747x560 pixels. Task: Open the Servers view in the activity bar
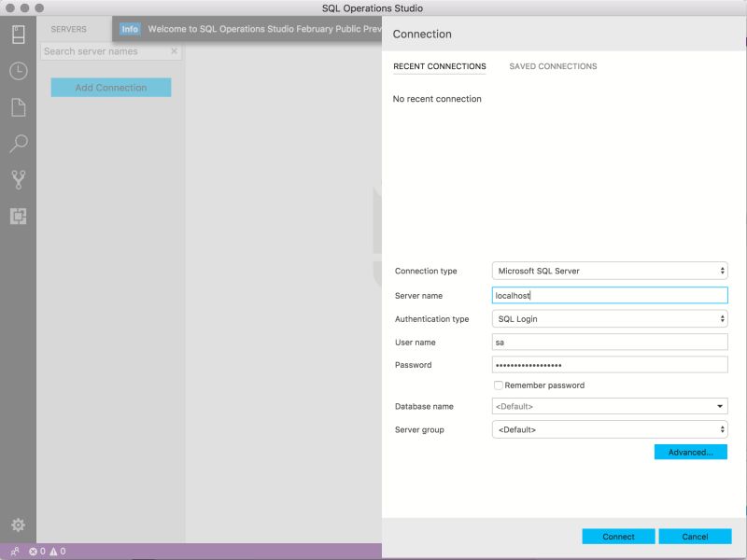point(19,33)
